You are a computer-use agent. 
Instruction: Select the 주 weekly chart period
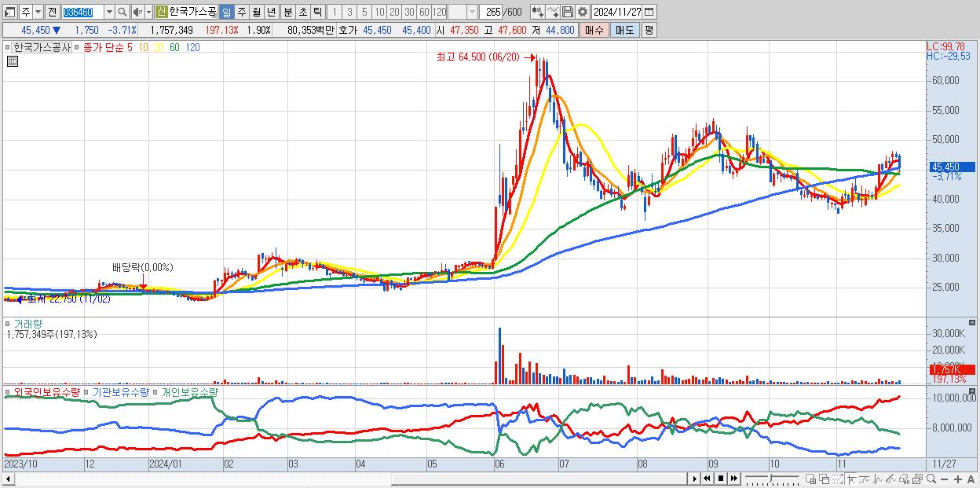pos(241,12)
